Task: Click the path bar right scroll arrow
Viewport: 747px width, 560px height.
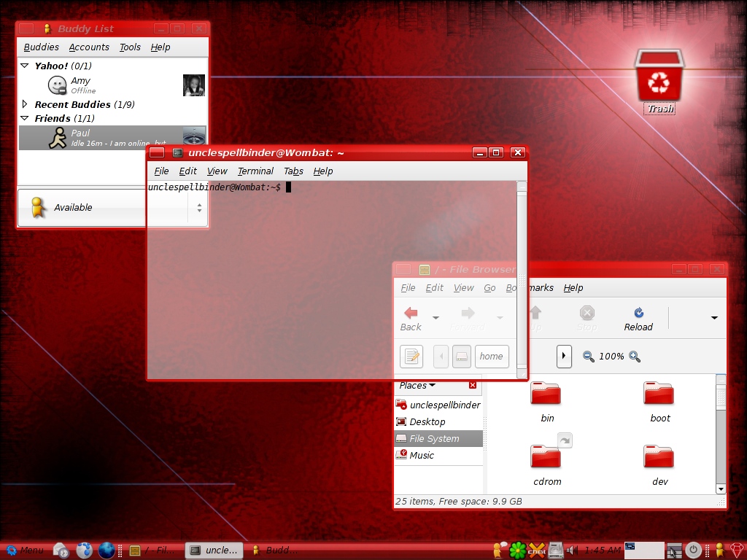Action: (x=564, y=356)
